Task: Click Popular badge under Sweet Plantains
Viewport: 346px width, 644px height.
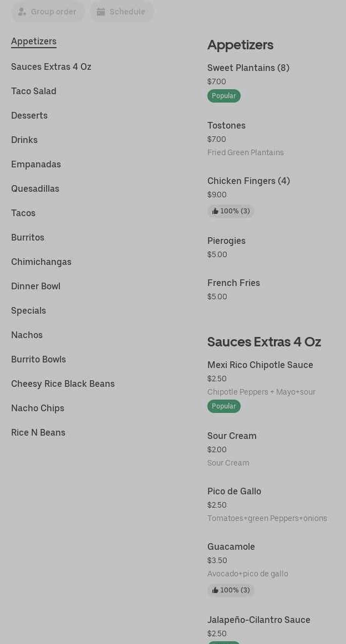Action: tap(224, 96)
